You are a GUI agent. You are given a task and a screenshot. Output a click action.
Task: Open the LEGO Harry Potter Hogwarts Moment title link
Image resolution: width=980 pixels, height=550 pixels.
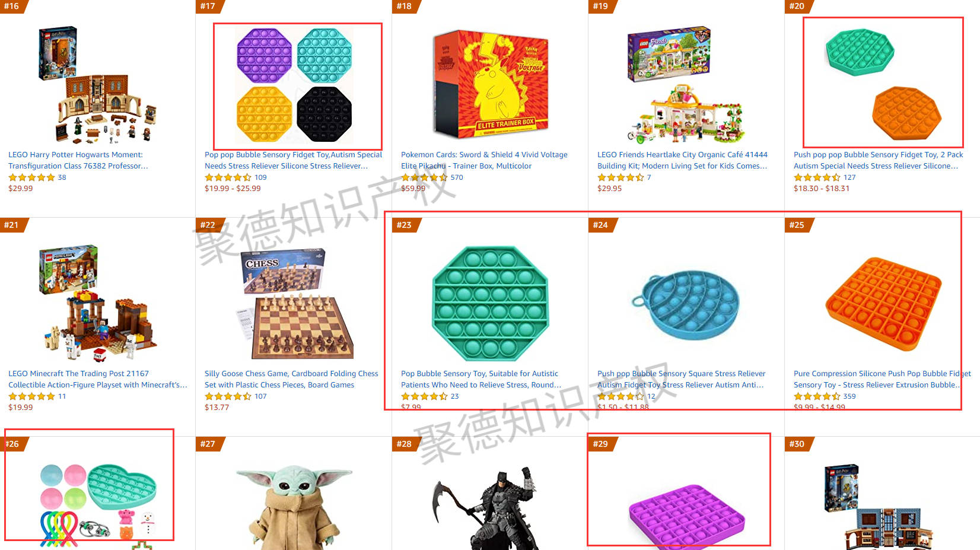pos(78,160)
